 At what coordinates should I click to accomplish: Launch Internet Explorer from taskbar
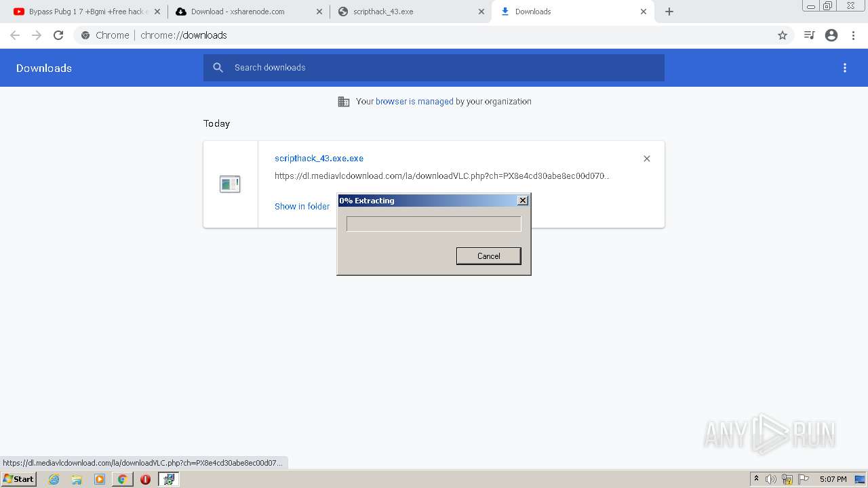pyautogui.click(x=54, y=479)
